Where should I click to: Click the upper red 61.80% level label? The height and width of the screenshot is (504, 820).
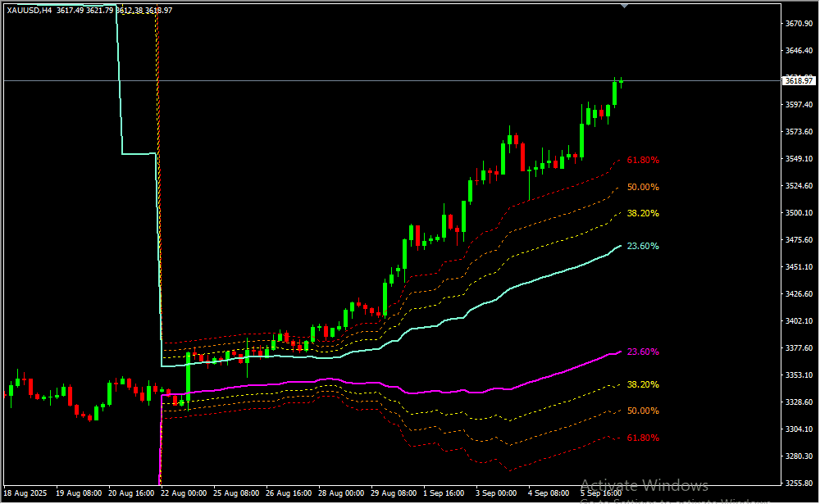pos(642,161)
